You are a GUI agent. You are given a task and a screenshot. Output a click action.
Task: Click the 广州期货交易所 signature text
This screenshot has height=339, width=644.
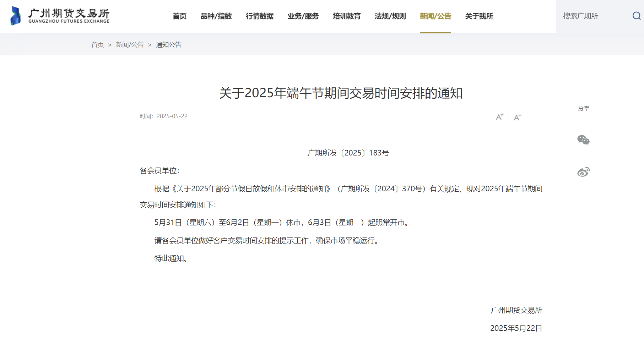516,310
